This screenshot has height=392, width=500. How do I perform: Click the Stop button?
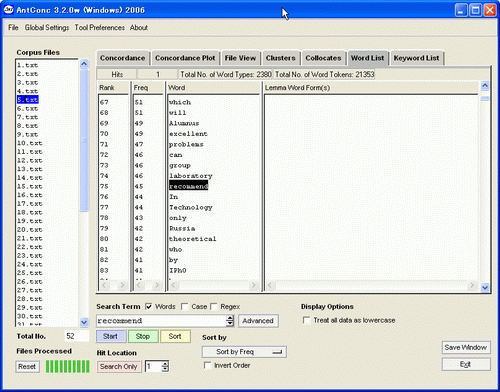pos(143,336)
